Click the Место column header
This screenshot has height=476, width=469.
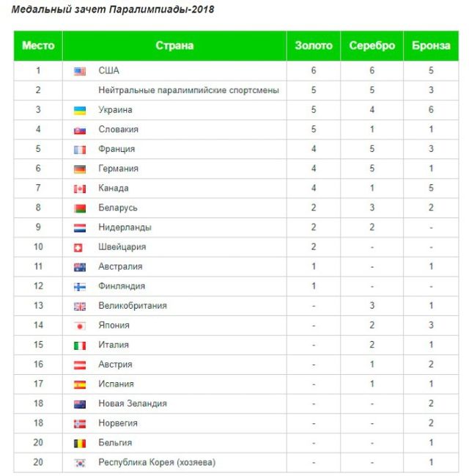tap(38, 45)
